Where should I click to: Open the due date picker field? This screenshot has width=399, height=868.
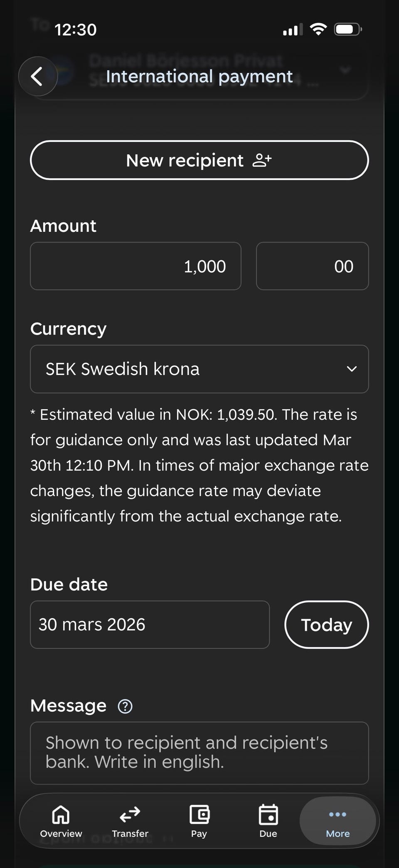coord(150,625)
